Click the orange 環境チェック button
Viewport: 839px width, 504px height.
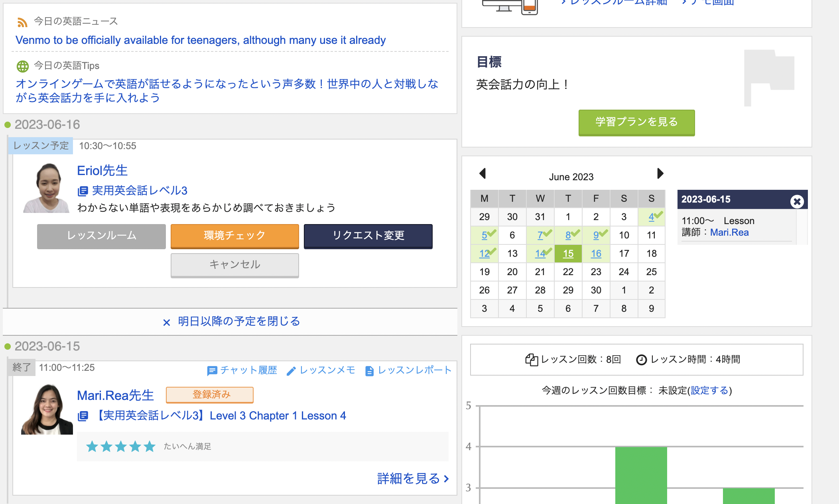[234, 236]
